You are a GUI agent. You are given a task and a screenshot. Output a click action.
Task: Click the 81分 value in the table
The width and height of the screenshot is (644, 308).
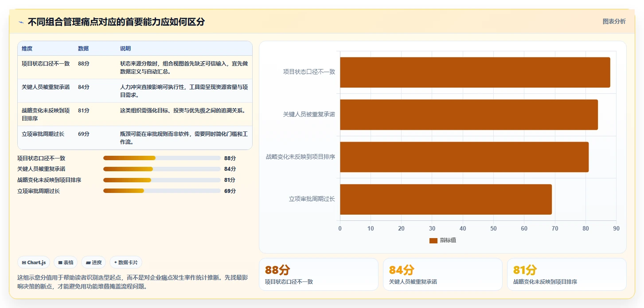[x=84, y=111]
